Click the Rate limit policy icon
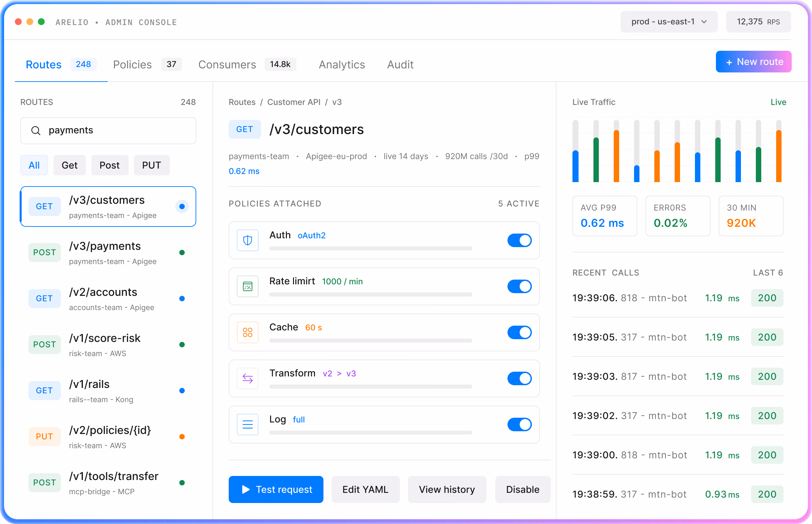Screen dimensions: 812x524 (247, 286)
